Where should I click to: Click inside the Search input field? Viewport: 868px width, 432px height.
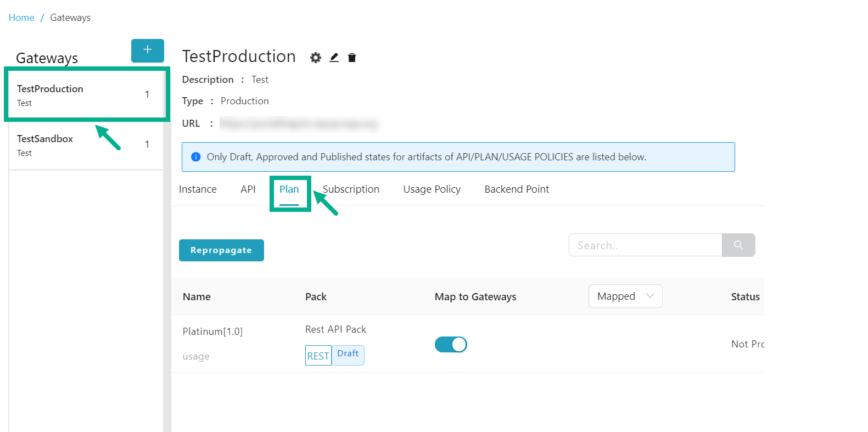645,245
